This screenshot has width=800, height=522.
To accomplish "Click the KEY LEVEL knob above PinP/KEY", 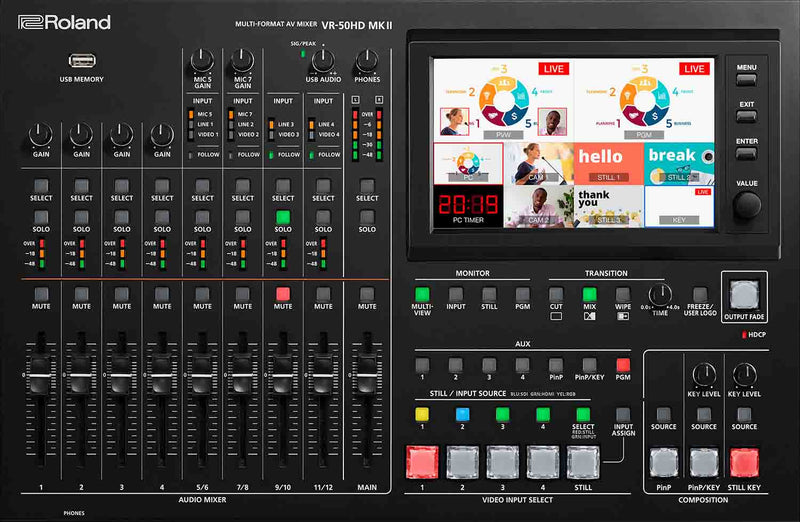I will 704,375.
